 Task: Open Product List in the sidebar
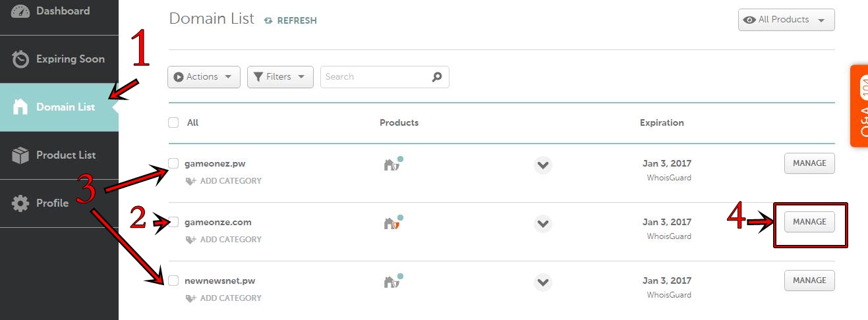click(x=65, y=155)
